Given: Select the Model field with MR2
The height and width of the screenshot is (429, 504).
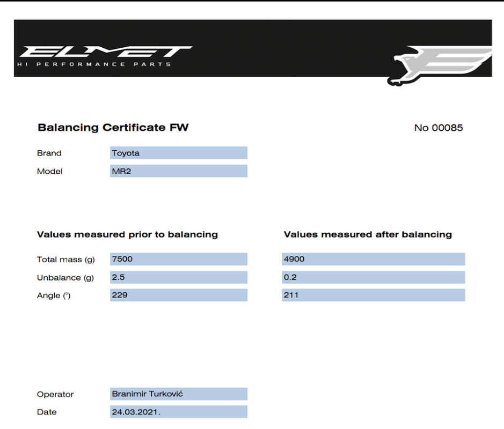Looking at the screenshot, I should pos(179,171).
